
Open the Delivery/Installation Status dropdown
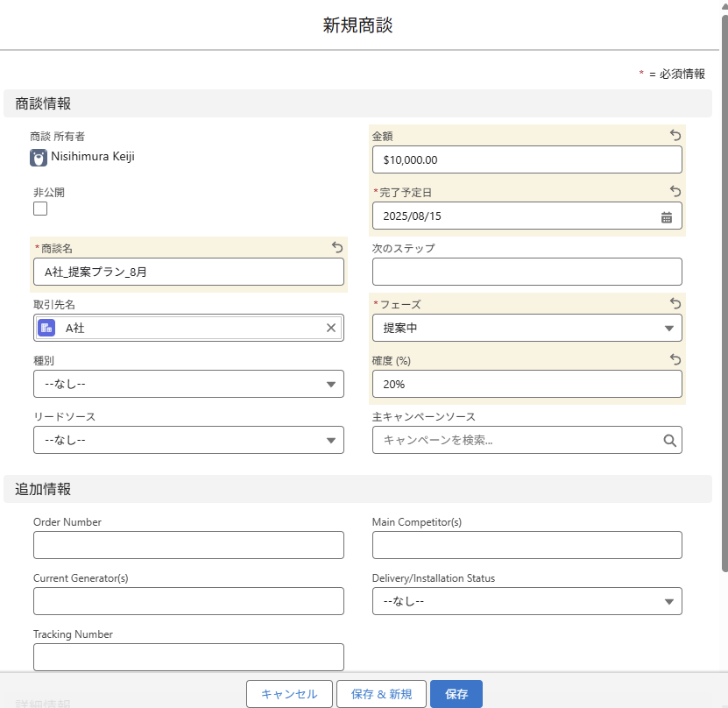527,601
